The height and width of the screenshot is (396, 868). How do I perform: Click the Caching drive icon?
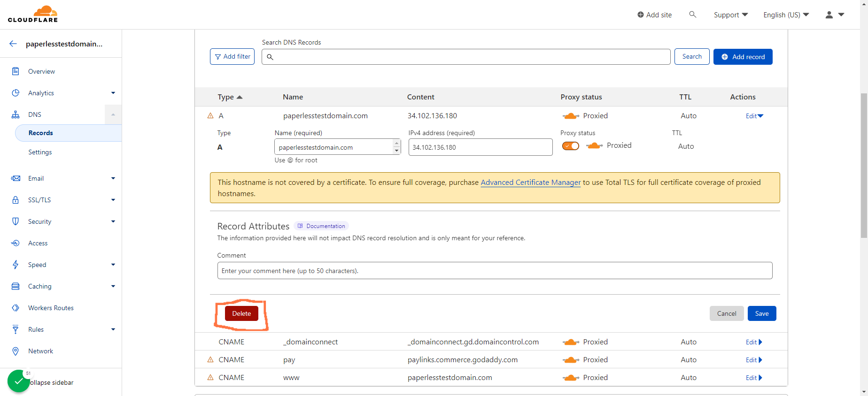point(15,286)
